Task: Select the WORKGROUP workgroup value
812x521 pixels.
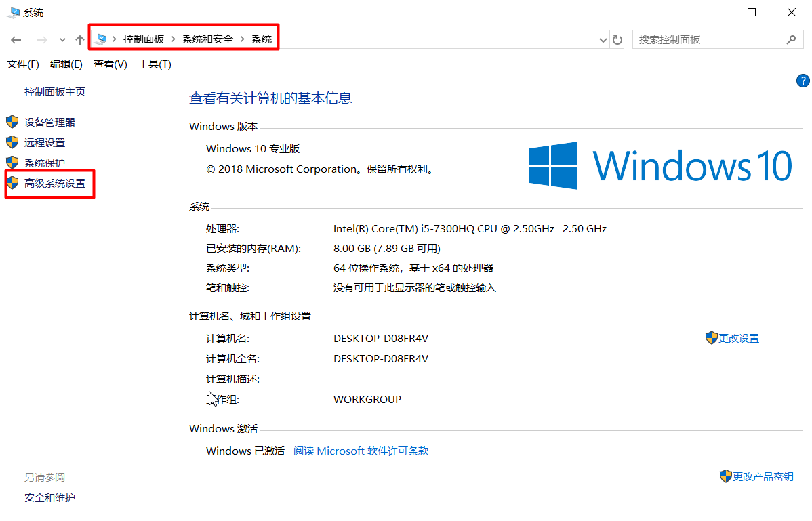Action: tap(367, 400)
